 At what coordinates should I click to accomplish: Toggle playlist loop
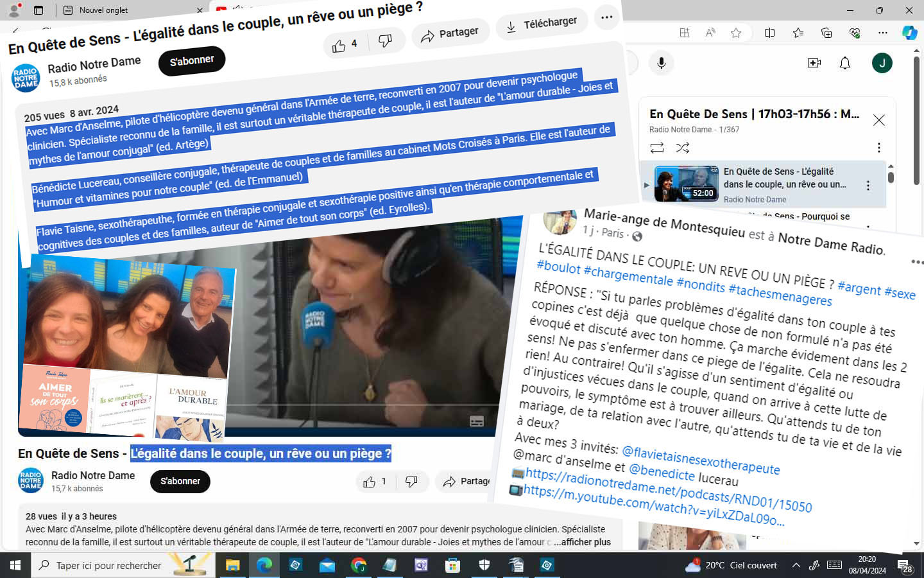[657, 148]
